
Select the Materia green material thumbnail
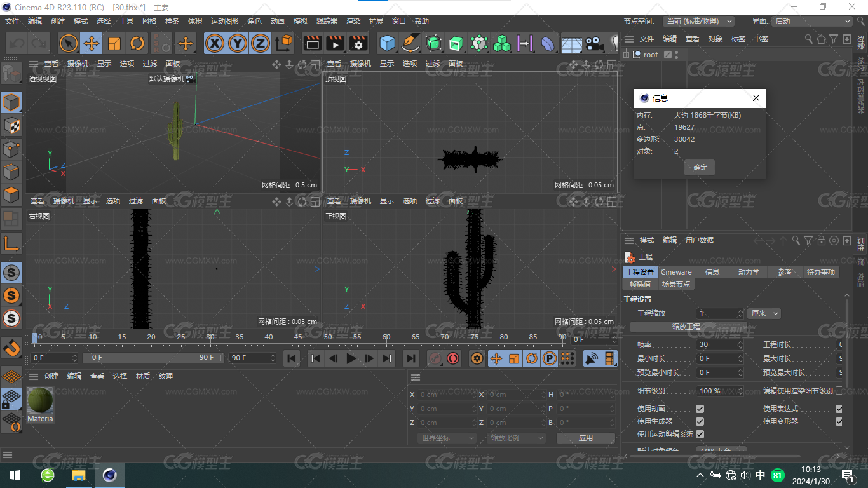point(40,400)
